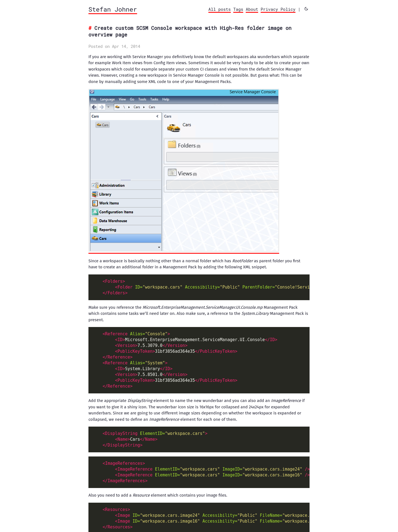Viewport: 398px width, 532px height.
Task: Click the Views (0) heading
Action: 187,174
